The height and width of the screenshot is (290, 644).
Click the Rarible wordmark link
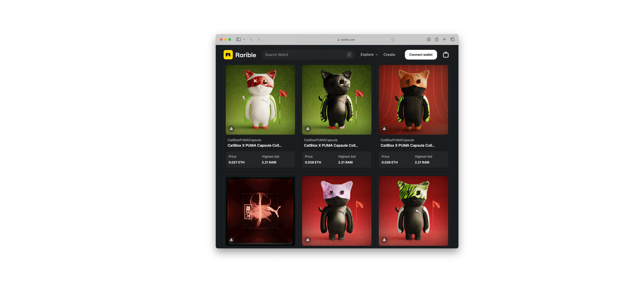click(246, 55)
